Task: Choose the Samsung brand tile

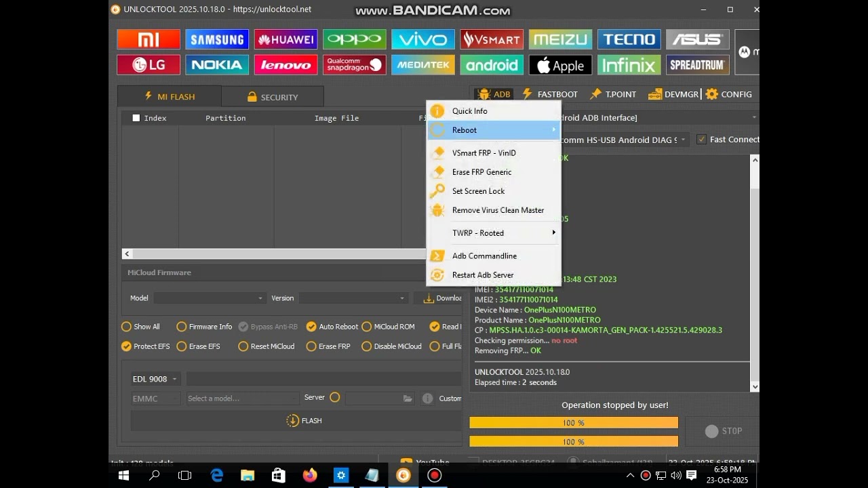Action: click(217, 39)
